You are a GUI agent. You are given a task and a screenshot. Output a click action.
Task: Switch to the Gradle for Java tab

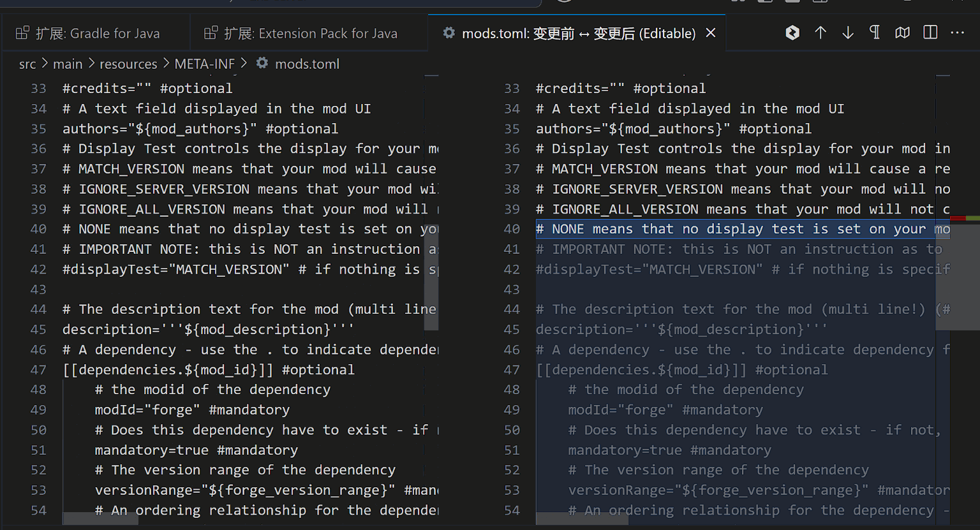click(x=97, y=33)
